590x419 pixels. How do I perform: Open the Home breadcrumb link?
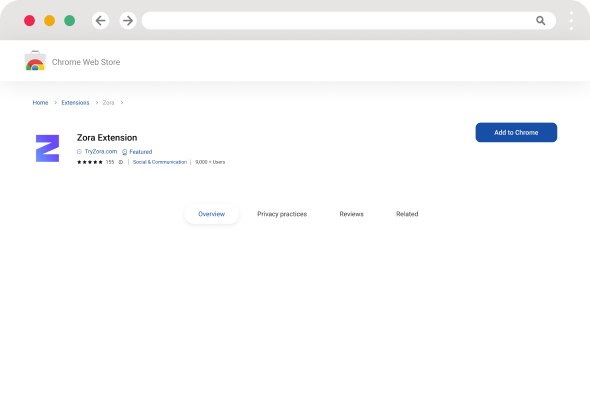(x=40, y=103)
